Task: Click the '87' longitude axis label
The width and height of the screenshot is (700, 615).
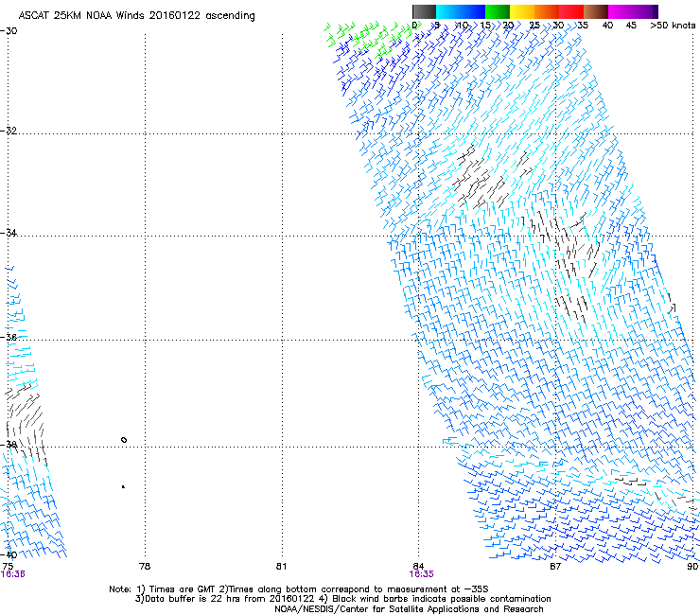Action: [x=555, y=567]
